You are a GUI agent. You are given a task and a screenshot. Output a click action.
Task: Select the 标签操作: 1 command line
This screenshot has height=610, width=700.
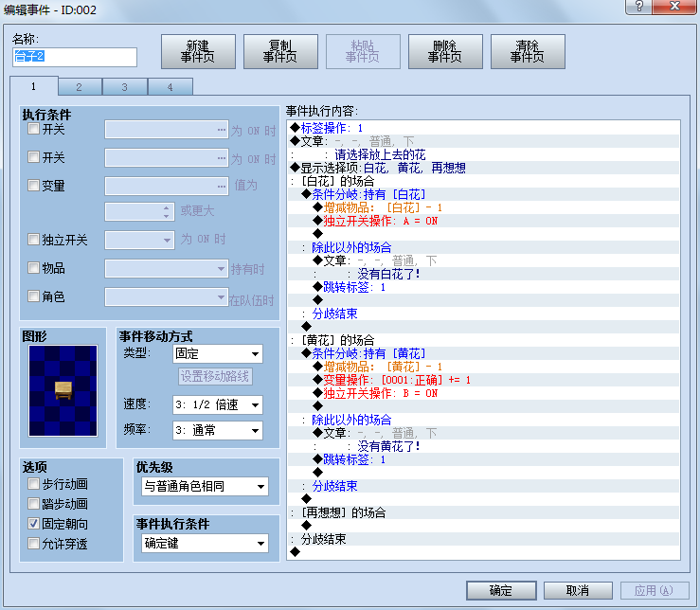(x=483, y=128)
